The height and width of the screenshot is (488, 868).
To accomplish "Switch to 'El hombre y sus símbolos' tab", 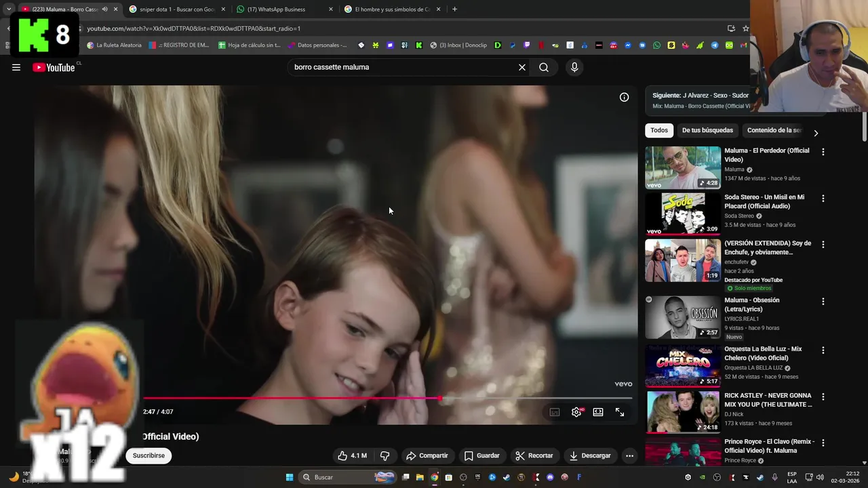I will (x=392, y=9).
